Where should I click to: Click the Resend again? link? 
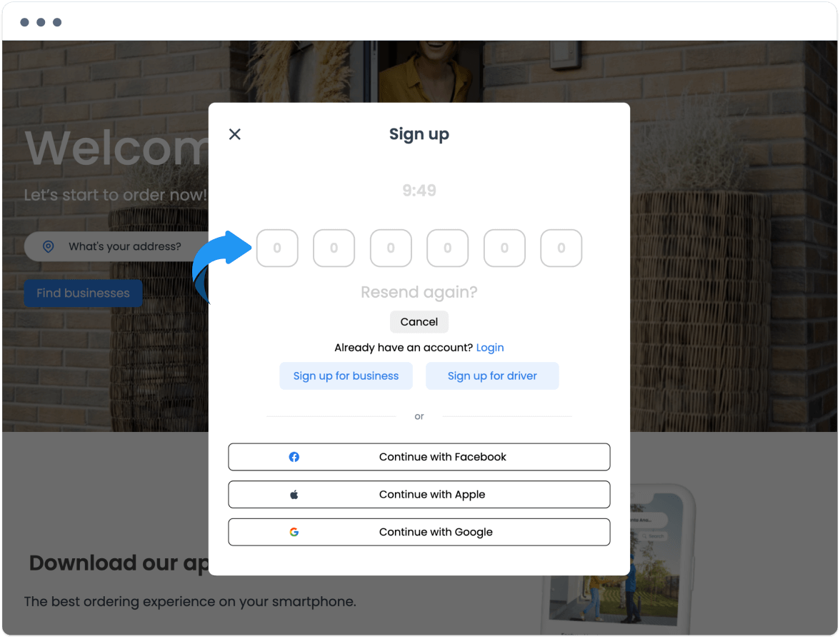pyautogui.click(x=419, y=292)
